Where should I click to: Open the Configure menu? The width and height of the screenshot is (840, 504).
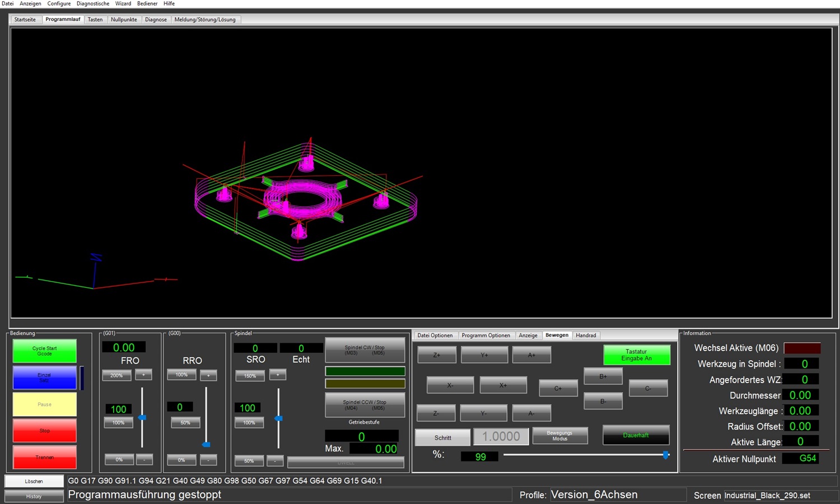point(59,3)
